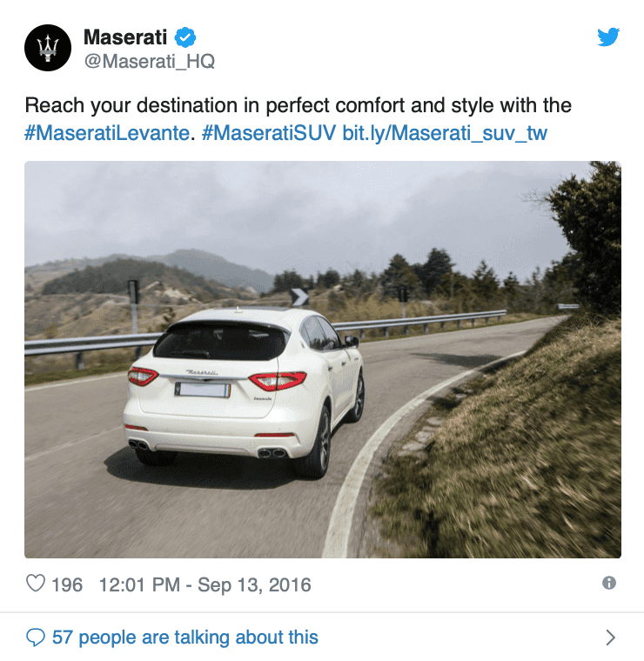Click the chevron road sign in the photo
Viewport: 644px width, 661px height.
tap(299, 297)
